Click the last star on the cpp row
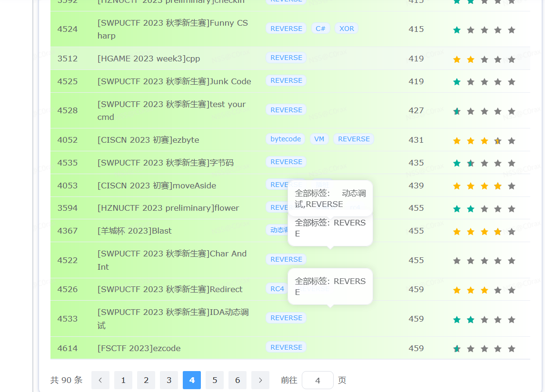Image resolution: width=545 pixels, height=392 pixels. 511,59
